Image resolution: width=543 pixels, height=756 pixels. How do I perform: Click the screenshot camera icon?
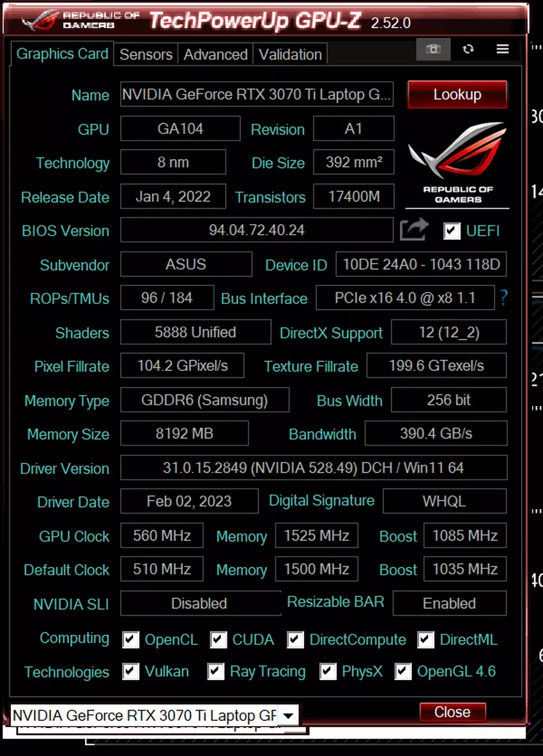(433, 49)
